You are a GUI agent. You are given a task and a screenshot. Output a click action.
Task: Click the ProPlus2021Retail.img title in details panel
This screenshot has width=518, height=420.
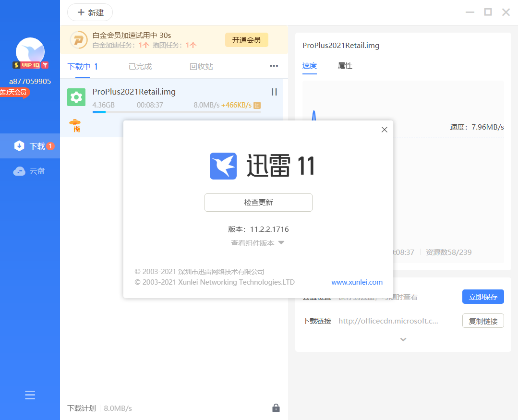[x=341, y=46]
